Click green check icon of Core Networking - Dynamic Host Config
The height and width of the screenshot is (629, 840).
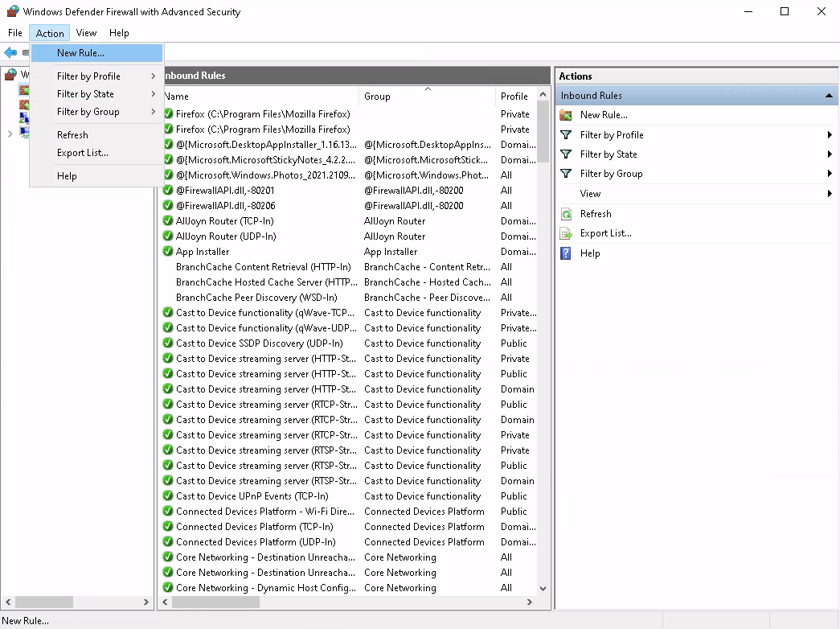coord(168,587)
